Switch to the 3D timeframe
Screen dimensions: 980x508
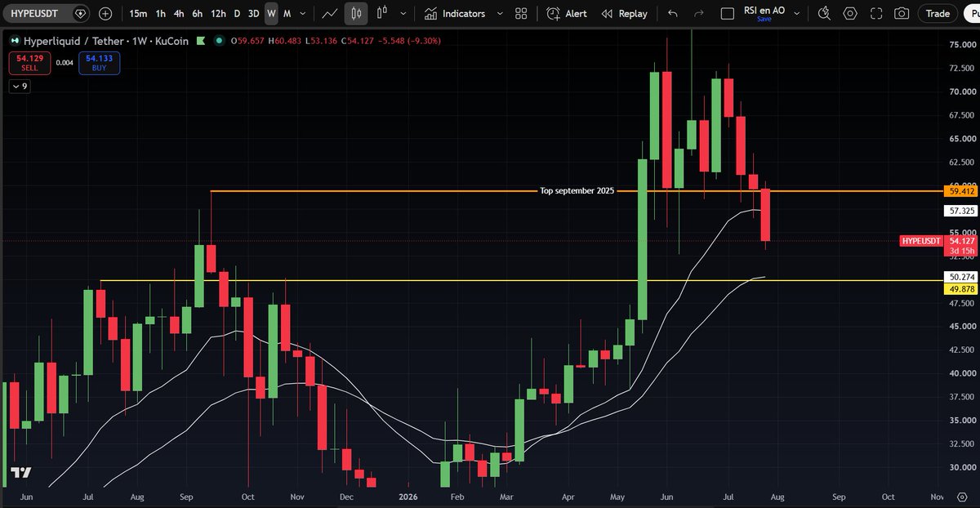[x=254, y=13]
